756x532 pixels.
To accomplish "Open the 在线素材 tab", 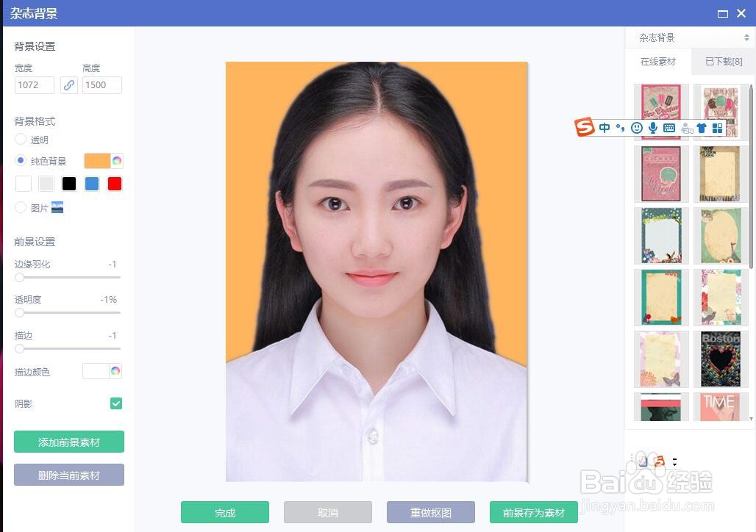I will tap(659, 62).
